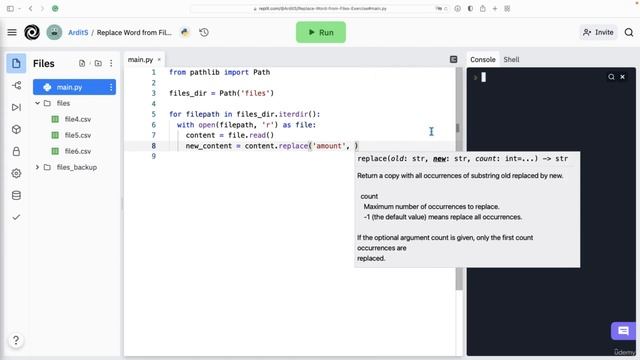
Task: Select main.py in the file tree
Action: coord(74,87)
